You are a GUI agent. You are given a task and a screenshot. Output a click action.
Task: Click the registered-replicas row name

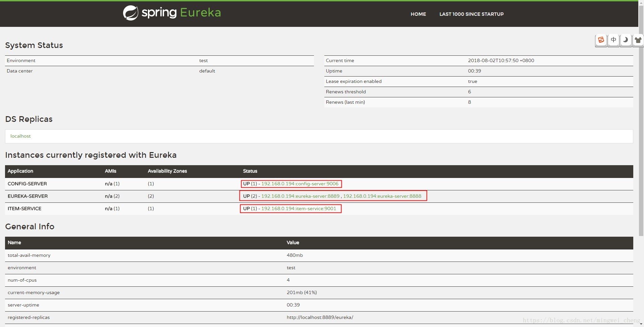[x=29, y=317]
